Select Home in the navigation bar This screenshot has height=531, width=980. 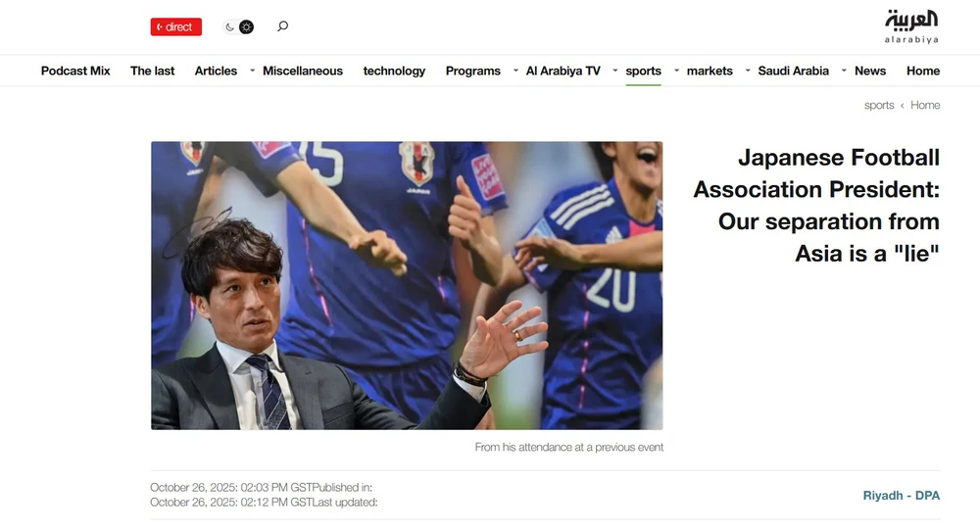tap(923, 71)
